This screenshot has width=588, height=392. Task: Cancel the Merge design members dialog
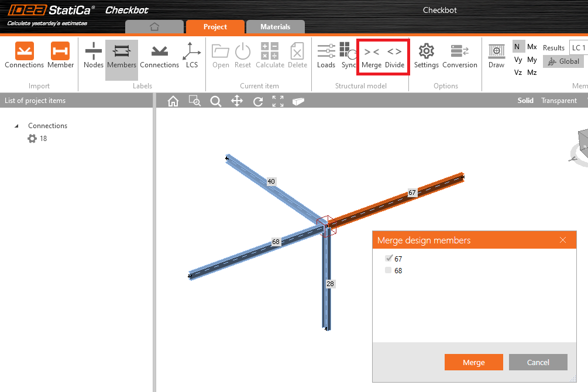coord(538,362)
